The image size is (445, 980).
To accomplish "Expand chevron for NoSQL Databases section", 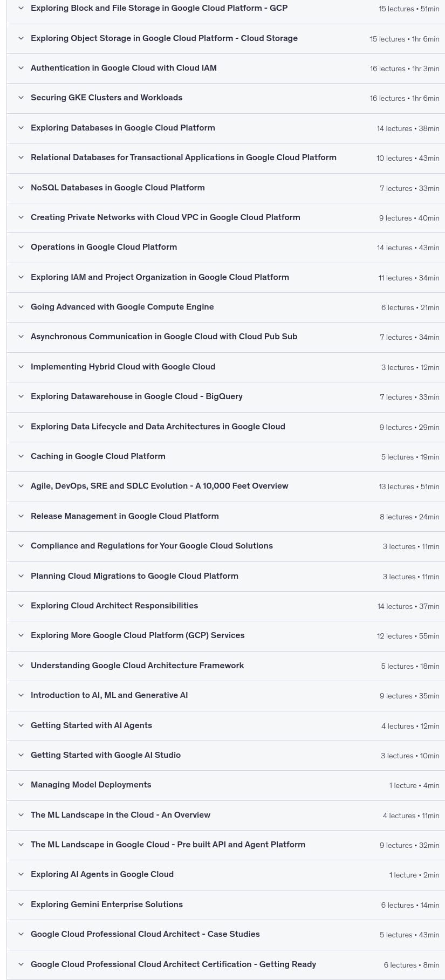I will (21, 188).
